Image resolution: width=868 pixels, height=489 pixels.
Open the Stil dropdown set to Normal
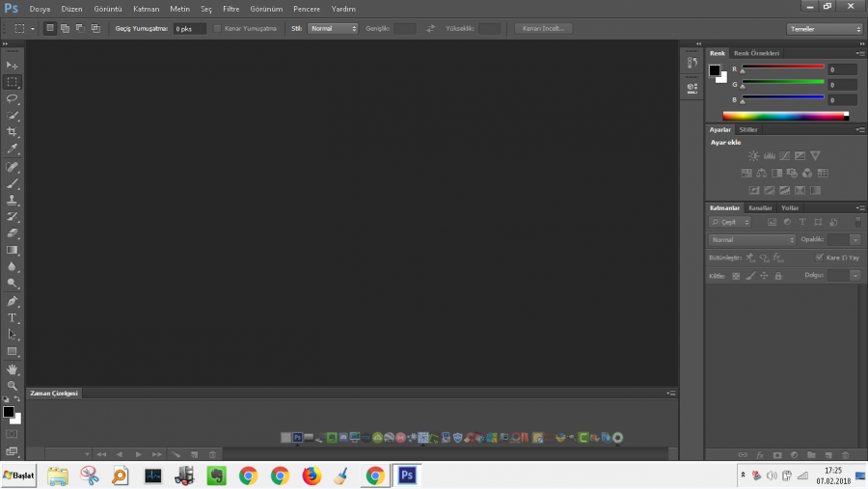(x=333, y=29)
